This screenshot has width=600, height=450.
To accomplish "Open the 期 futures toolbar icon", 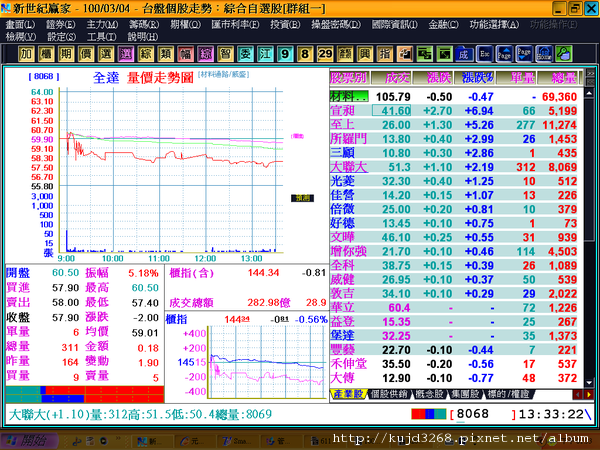I will coord(66,54).
